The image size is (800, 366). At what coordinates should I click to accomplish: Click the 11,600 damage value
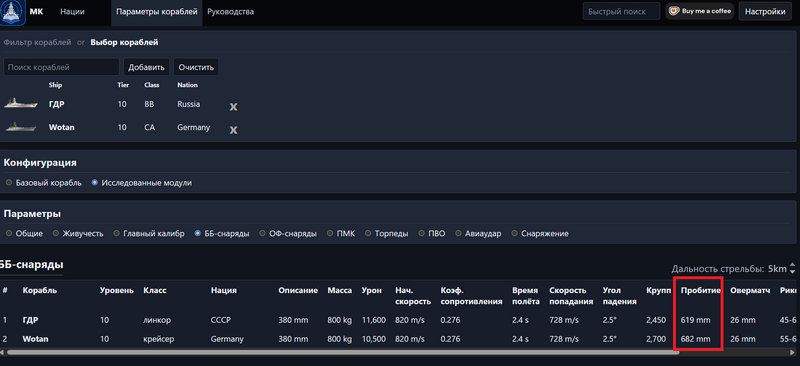click(373, 320)
